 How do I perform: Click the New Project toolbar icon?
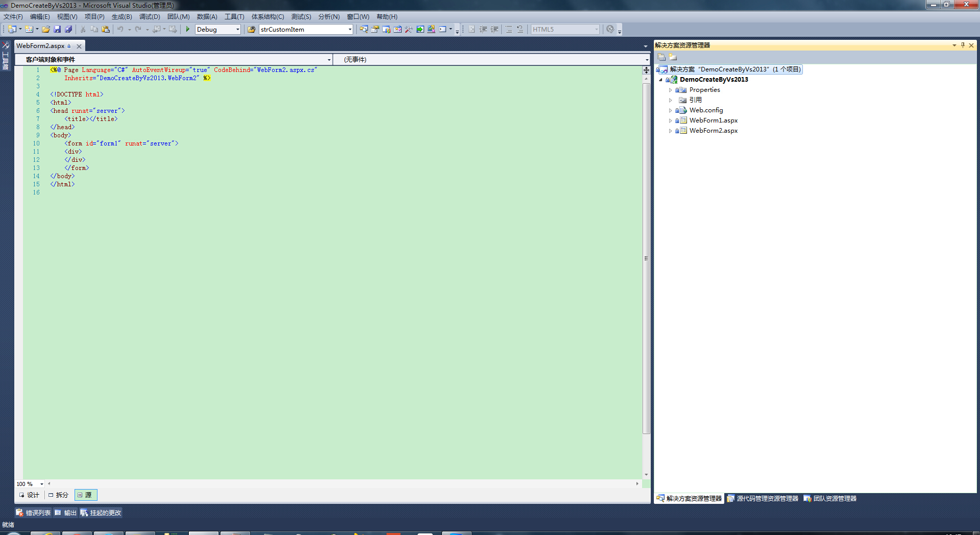pos(12,29)
